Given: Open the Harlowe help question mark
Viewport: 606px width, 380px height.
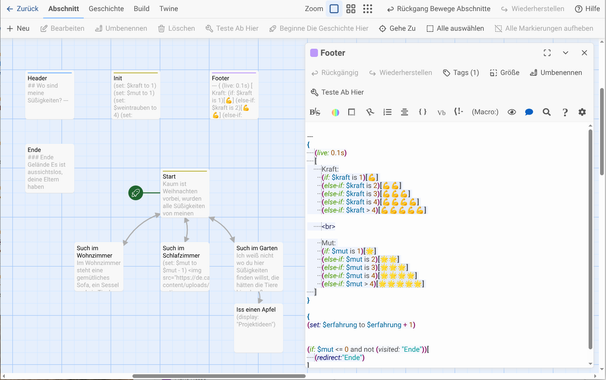Looking at the screenshot, I should pos(565,112).
